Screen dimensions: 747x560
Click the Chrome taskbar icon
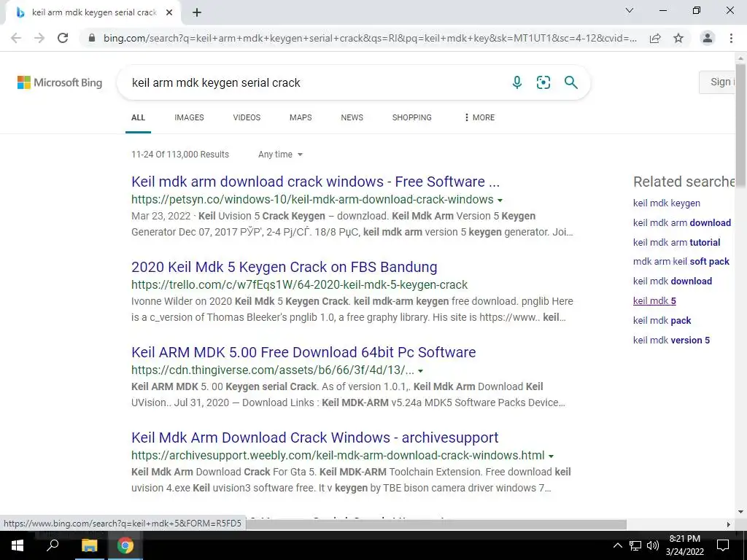(125, 545)
